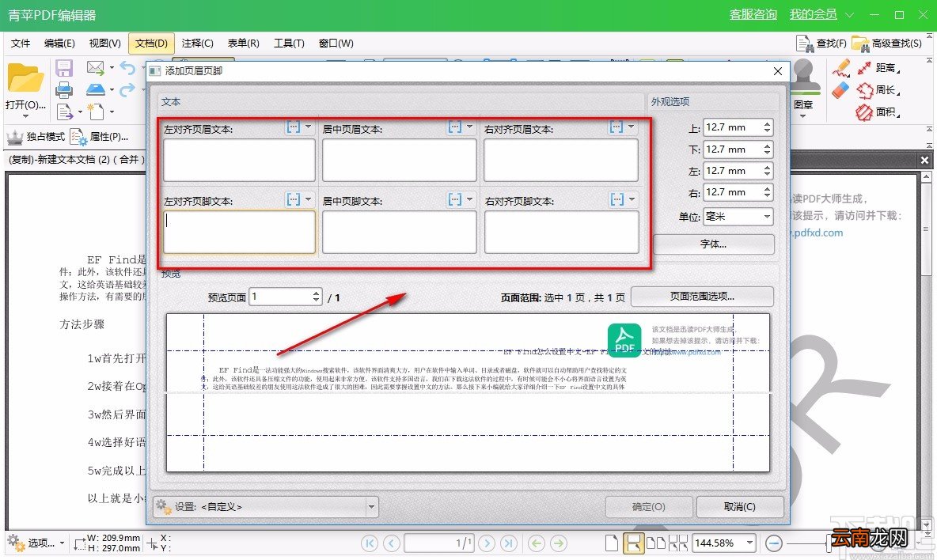Click the print icon in toolbar
The width and height of the screenshot is (937, 560).
(x=64, y=90)
